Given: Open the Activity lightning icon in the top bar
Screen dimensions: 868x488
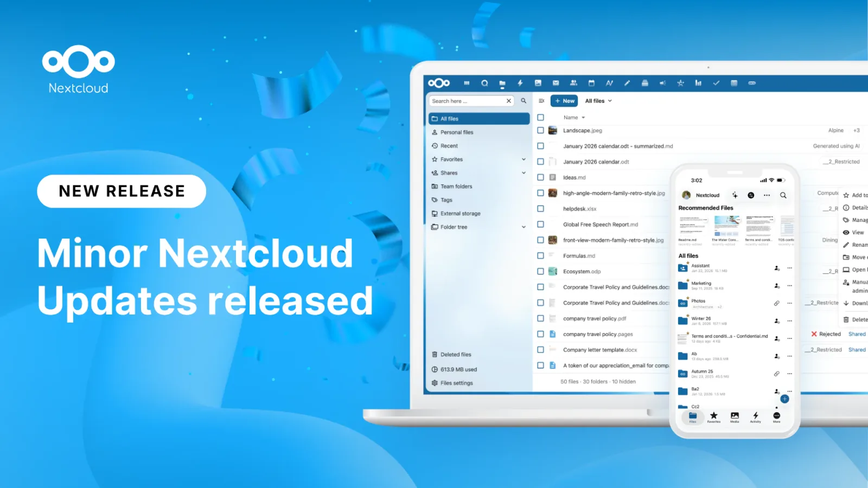Looking at the screenshot, I should [x=520, y=83].
